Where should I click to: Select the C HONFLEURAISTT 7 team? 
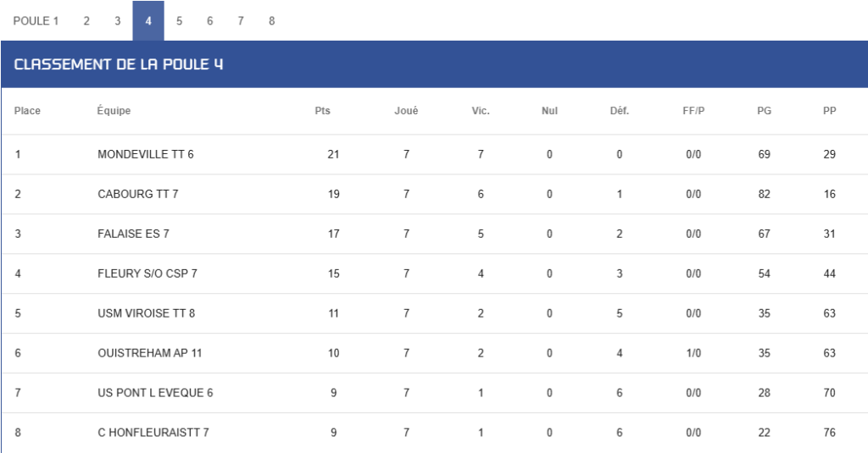tap(153, 433)
